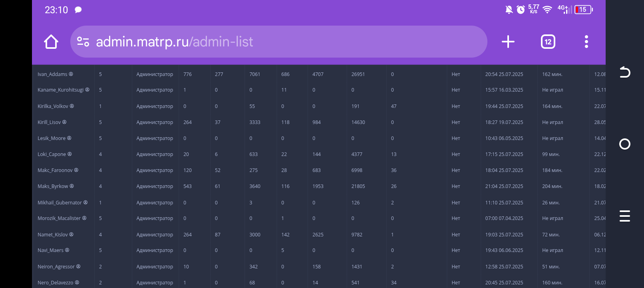644x288 pixels.
Task: Click the registered badge next to Nero_Delavezzo
Action: coord(77,282)
